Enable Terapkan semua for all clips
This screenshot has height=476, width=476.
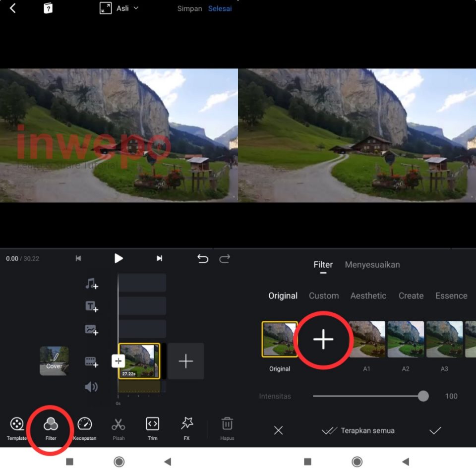tap(358, 431)
